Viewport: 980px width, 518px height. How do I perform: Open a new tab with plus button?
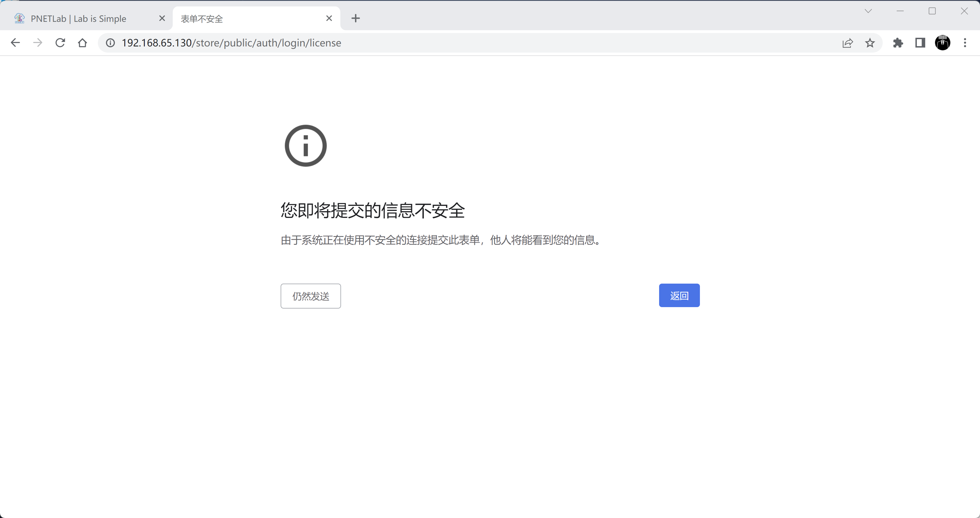355,18
